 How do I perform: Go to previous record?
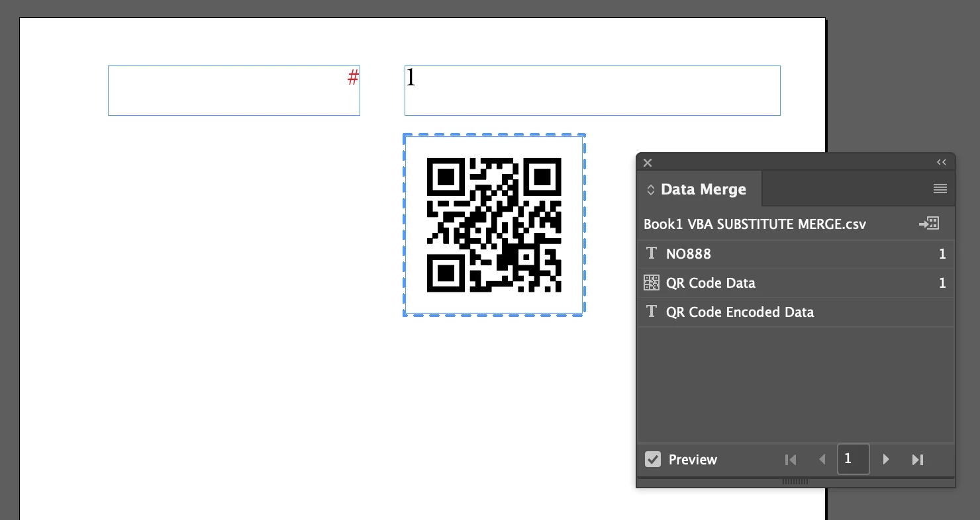tap(822, 460)
